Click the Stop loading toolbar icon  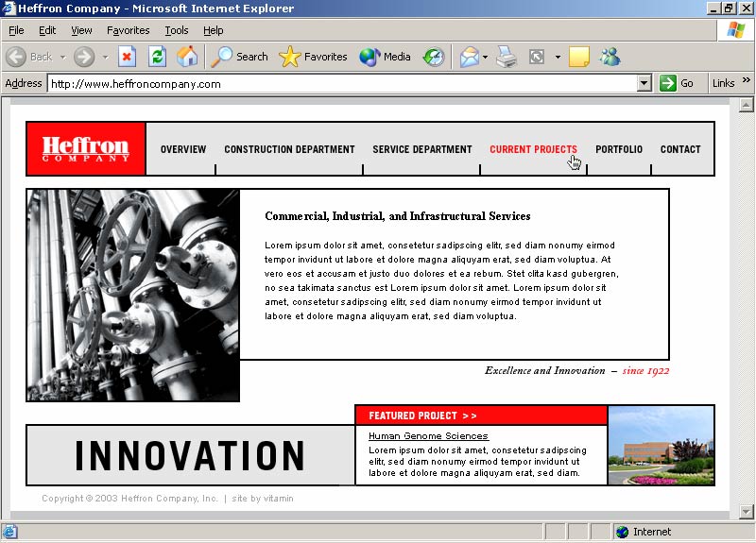tap(127, 57)
